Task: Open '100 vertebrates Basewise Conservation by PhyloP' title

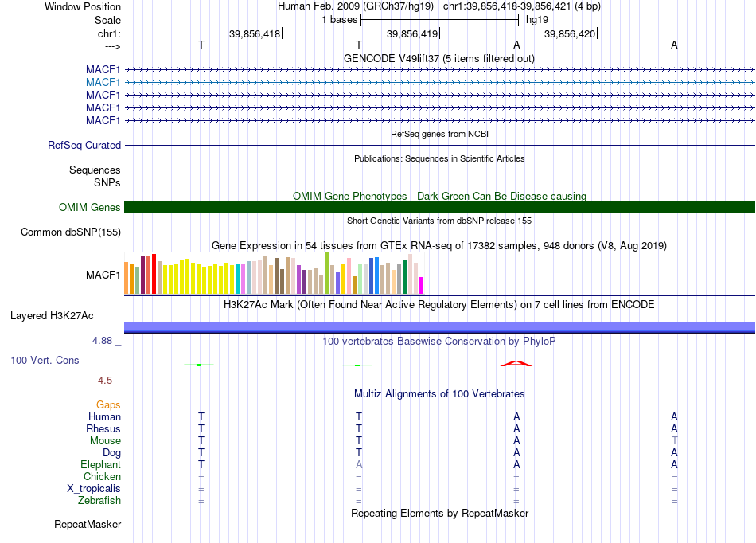Action: pyautogui.click(x=439, y=342)
